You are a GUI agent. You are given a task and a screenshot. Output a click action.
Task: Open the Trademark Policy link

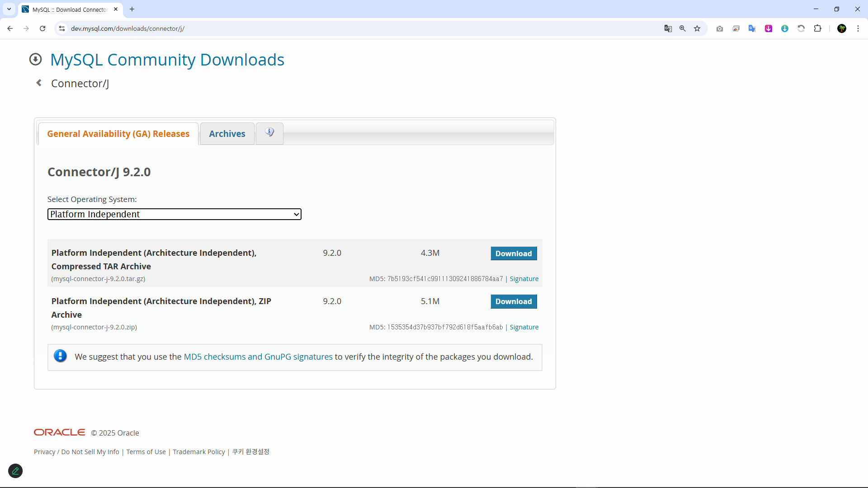(199, 452)
